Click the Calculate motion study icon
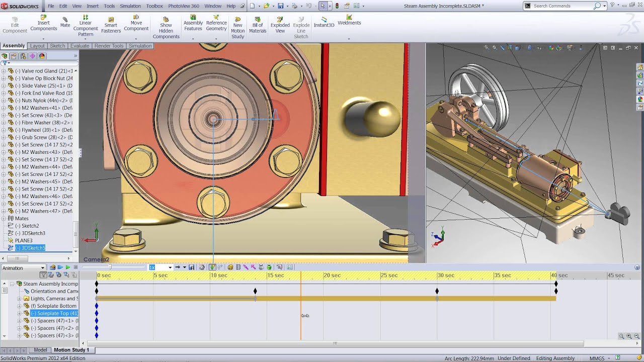The height and width of the screenshot is (362, 644). tap(52, 267)
